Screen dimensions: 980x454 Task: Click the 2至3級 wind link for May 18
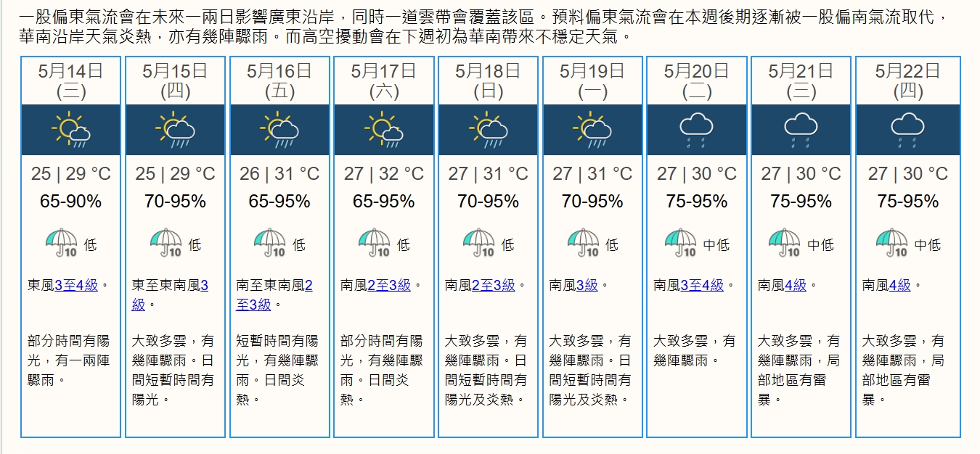tap(494, 285)
